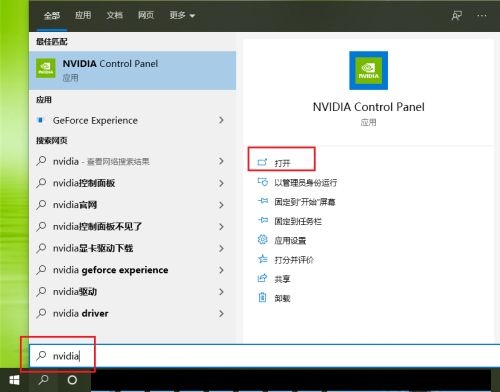Click the feedback icon in header
Screen dimensions: 500x392
pyautogui.click(x=456, y=15)
